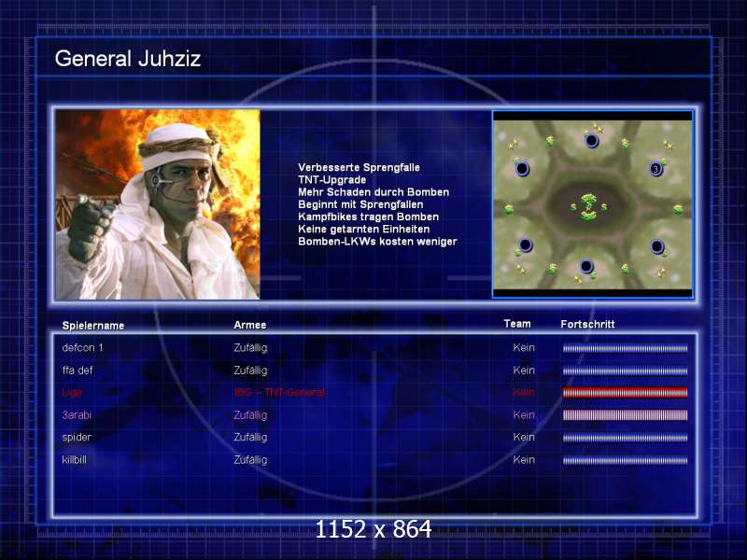
Task: Click spider's progress bar
Action: click(625, 438)
